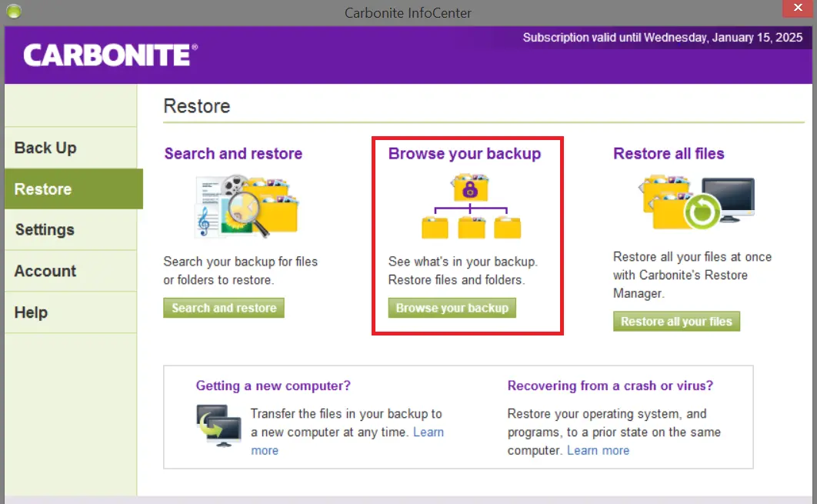Click the Browse your backup folder tree icon
Viewport: 817px width, 504px height.
pyautogui.click(x=471, y=206)
